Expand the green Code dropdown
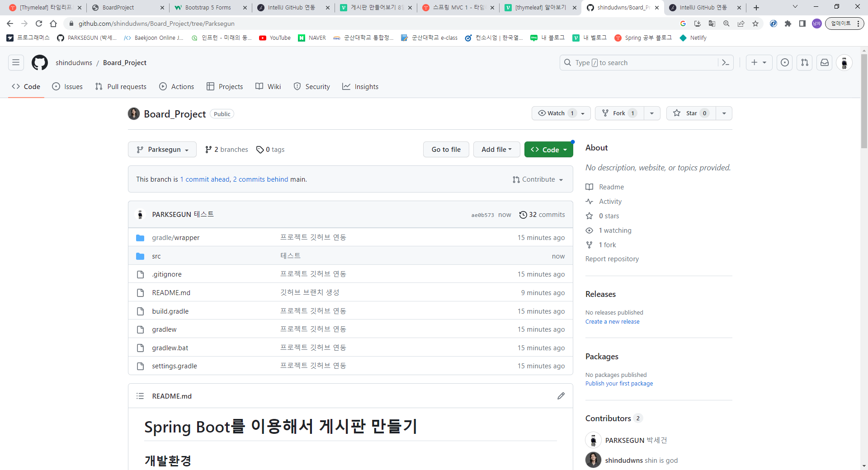This screenshot has width=868, height=470. coord(549,150)
